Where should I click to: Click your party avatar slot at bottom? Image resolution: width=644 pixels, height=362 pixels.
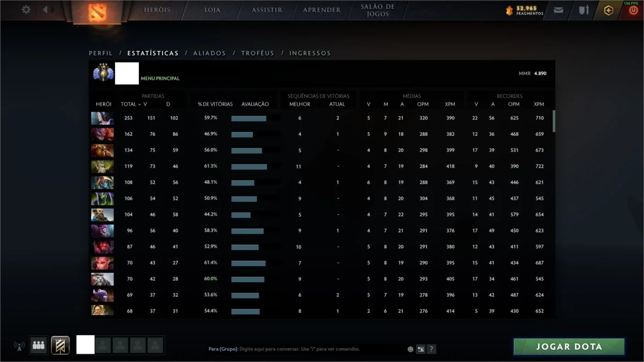coord(85,345)
